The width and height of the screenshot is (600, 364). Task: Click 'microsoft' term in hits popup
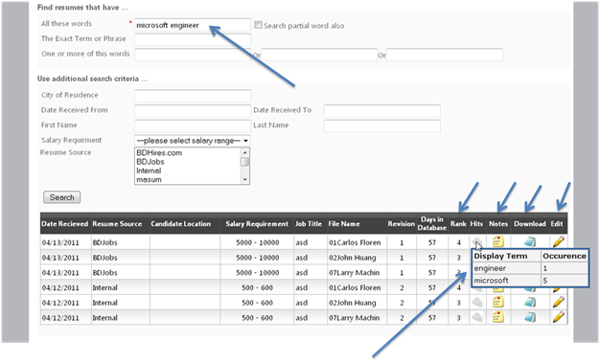(x=492, y=281)
